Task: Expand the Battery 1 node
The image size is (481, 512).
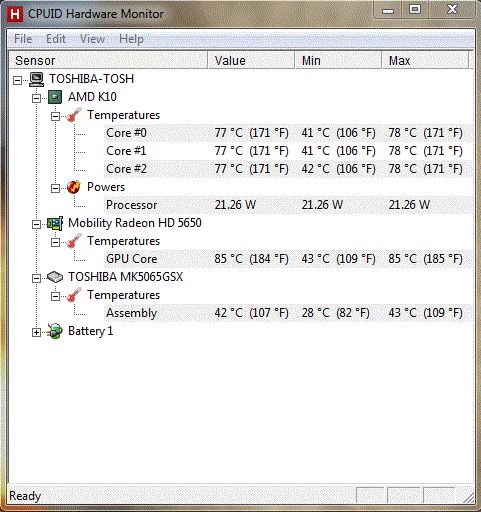Action: coord(36,332)
